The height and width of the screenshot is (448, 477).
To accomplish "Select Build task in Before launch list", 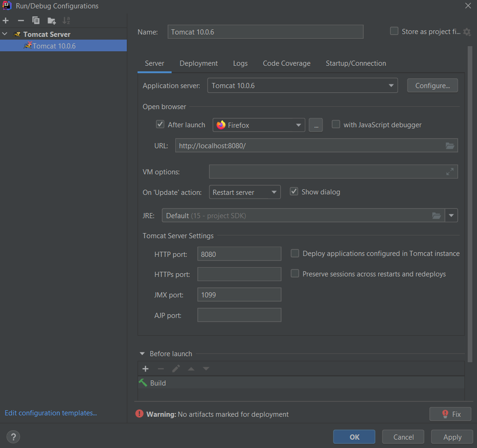I will [x=301, y=383].
